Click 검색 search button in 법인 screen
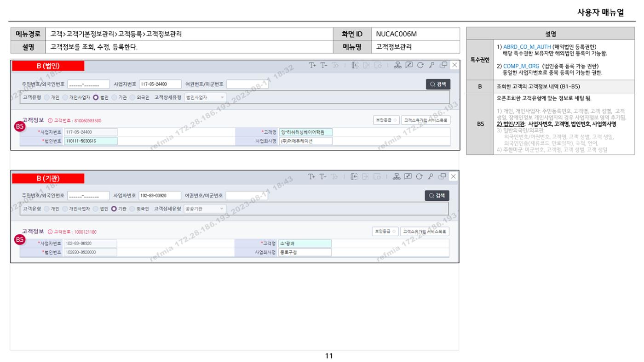Image resolution: width=644 pixels, height=362 pixels. coord(438,84)
